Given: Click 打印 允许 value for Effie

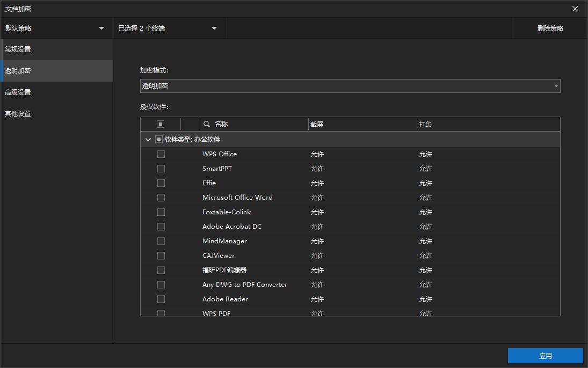Looking at the screenshot, I should [426, 183].
